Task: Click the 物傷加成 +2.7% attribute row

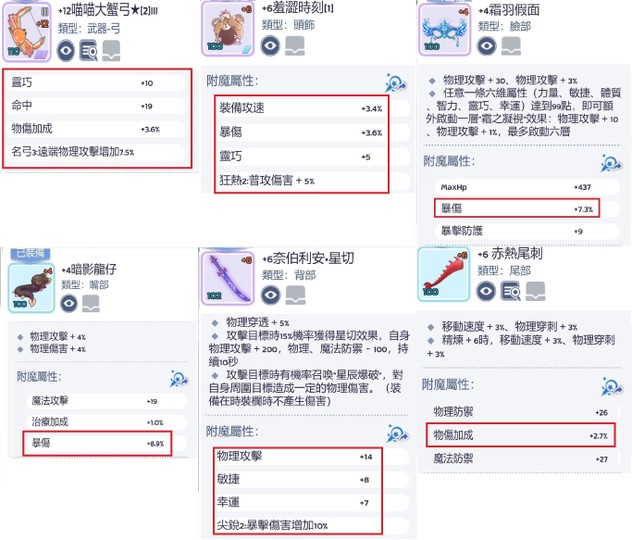Action: pos(520,435)
